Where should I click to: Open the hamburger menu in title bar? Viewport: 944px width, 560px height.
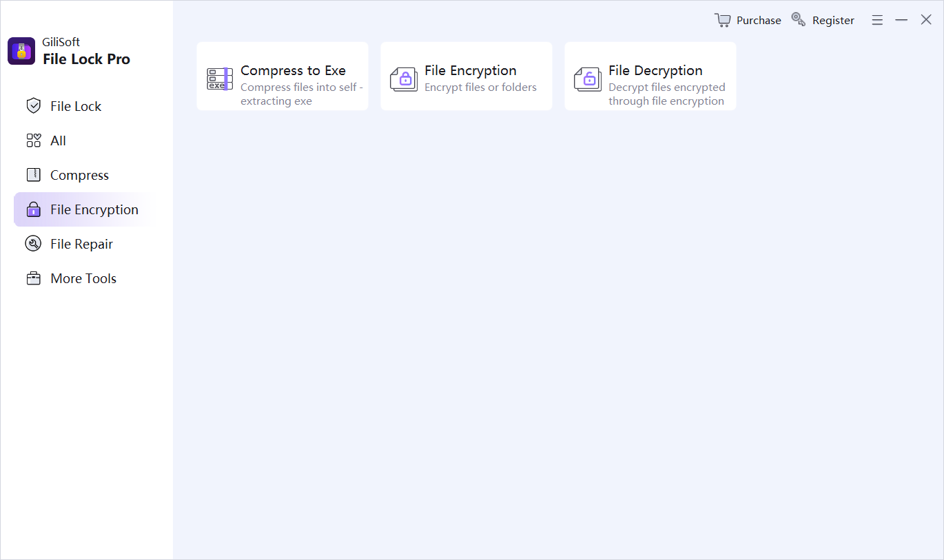[877, 21]
